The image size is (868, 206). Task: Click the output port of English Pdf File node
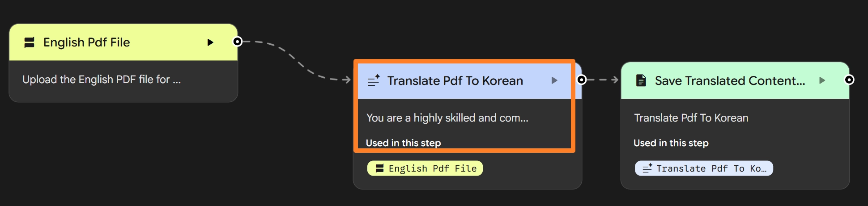(x=238, y=42)
